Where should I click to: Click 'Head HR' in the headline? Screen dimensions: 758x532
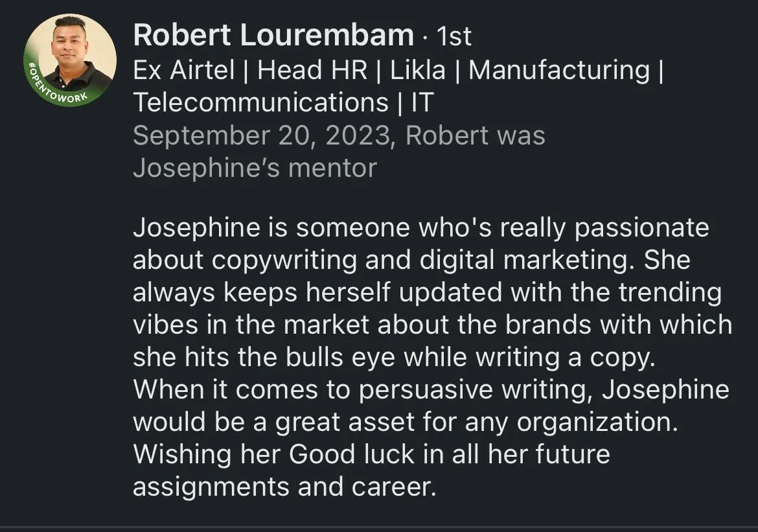click(312, 69)
